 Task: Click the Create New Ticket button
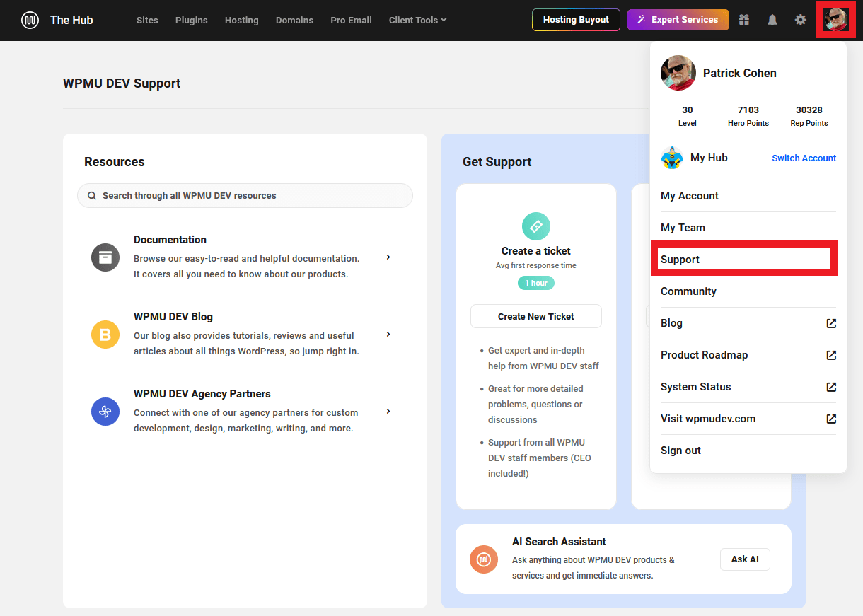[x=536, y=316]
